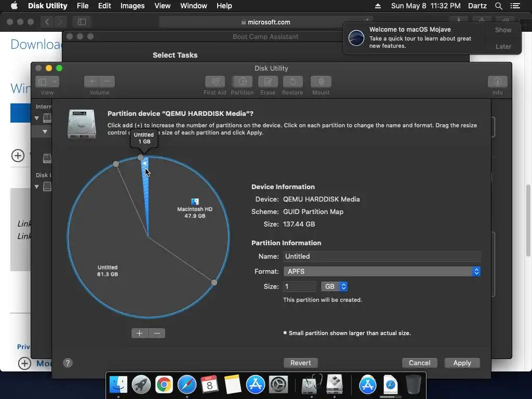This screenshot has height=399, width=532.
Task: Open System Preferences in the Dock
Action: 278,384
